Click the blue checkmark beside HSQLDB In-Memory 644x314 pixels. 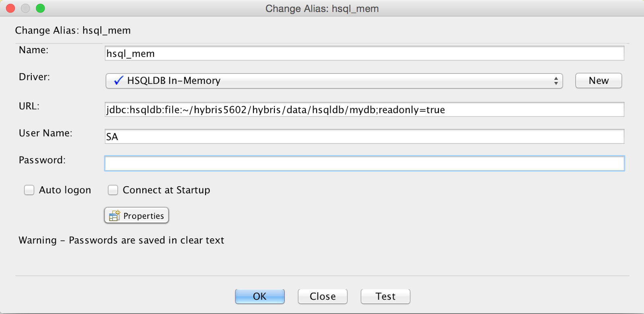click(x=118, y=81)
